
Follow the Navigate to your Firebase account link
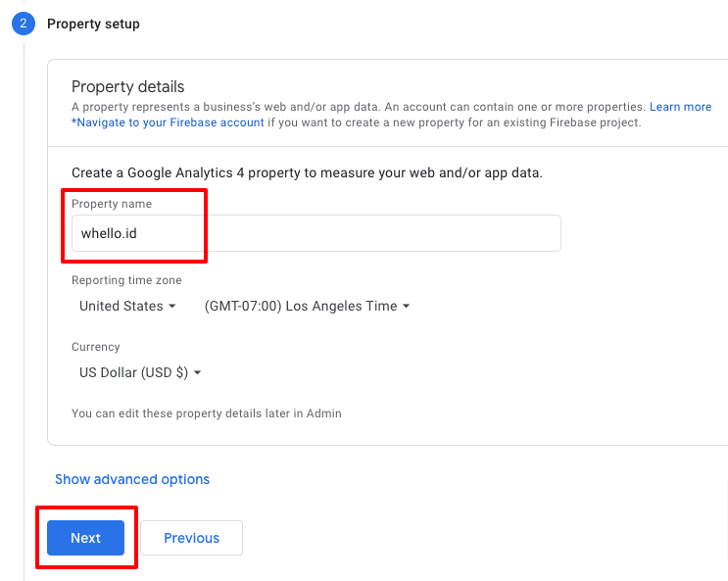pyautogui.click(x=168, y=122)
